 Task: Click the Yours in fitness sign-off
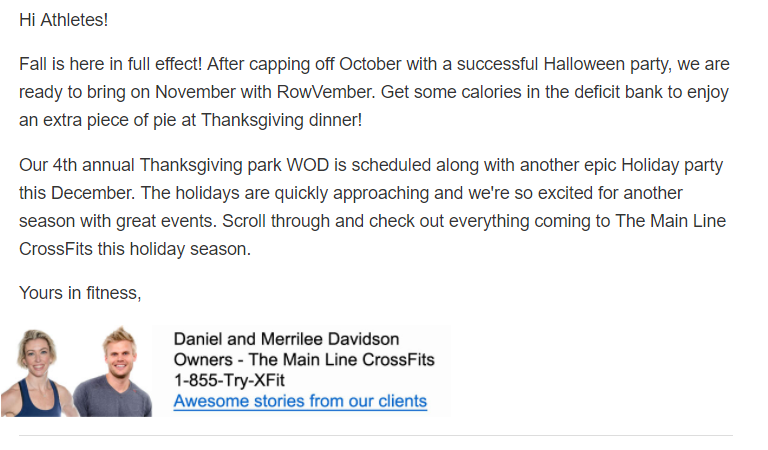coord(80,293)
